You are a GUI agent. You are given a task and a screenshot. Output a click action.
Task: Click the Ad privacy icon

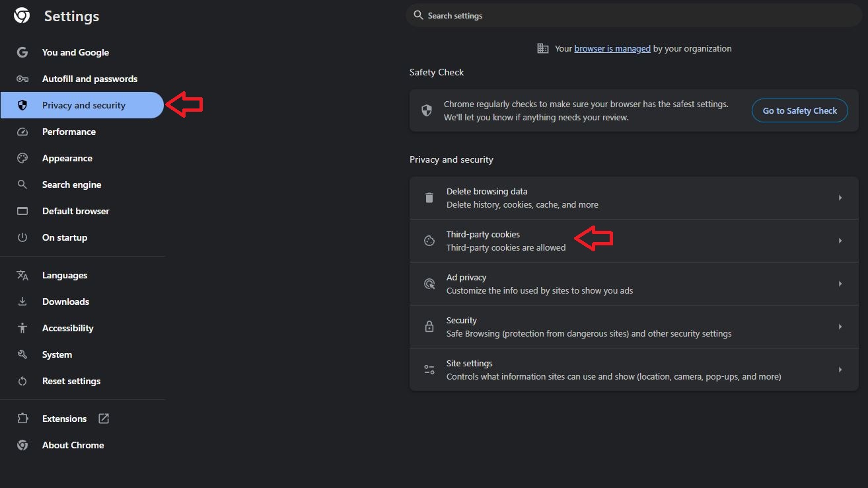(429, 284)
